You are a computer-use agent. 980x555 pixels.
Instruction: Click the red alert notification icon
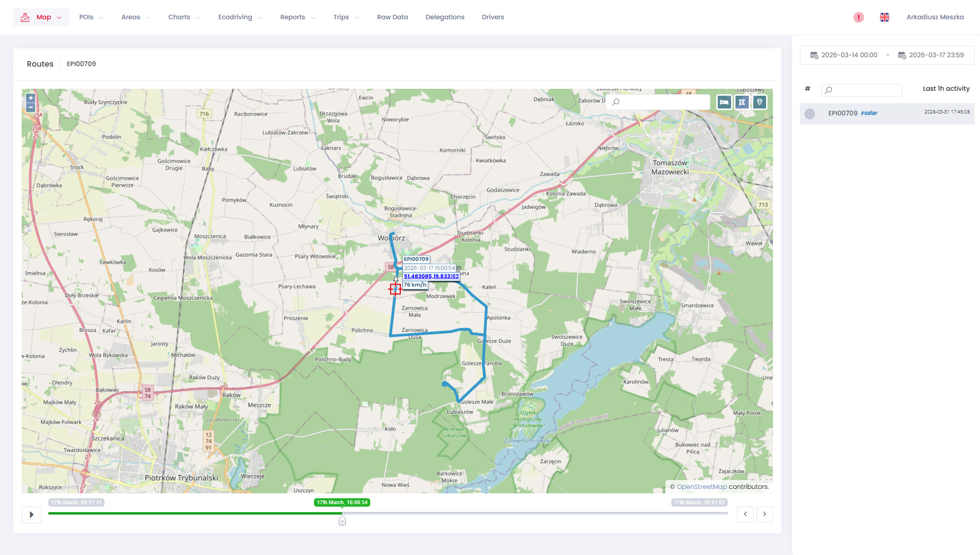pyautogui.click(x=858, y=17)
